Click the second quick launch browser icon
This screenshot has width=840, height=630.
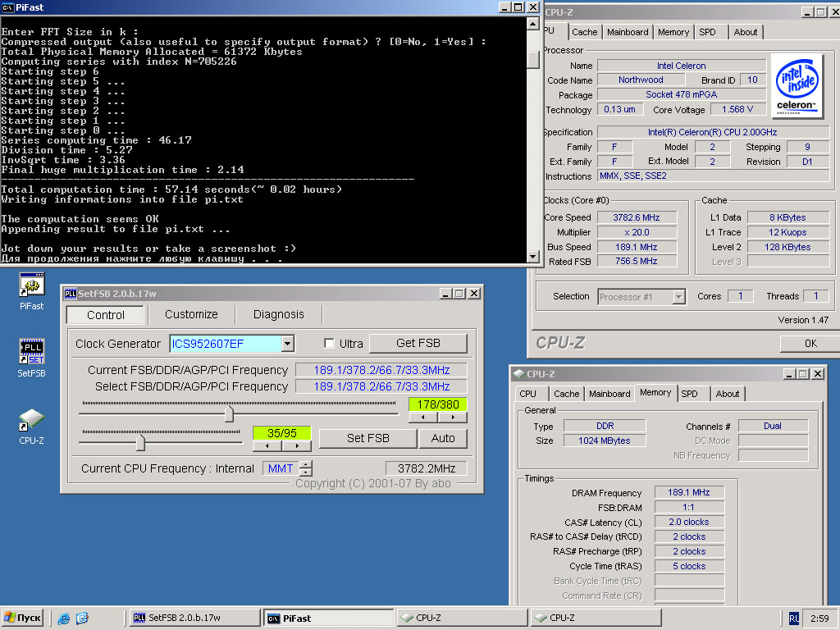(x=82, y=619)
